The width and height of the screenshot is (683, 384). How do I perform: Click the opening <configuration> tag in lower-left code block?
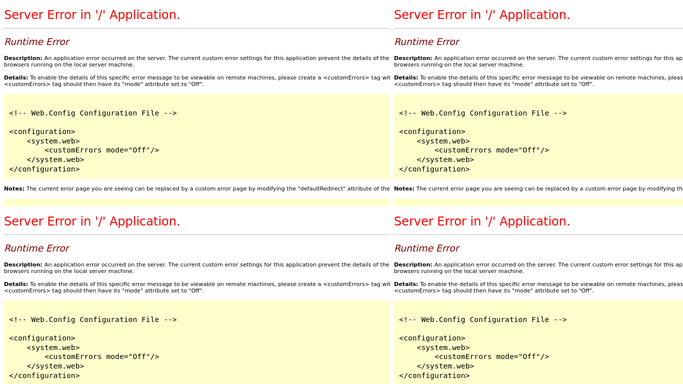42,338
